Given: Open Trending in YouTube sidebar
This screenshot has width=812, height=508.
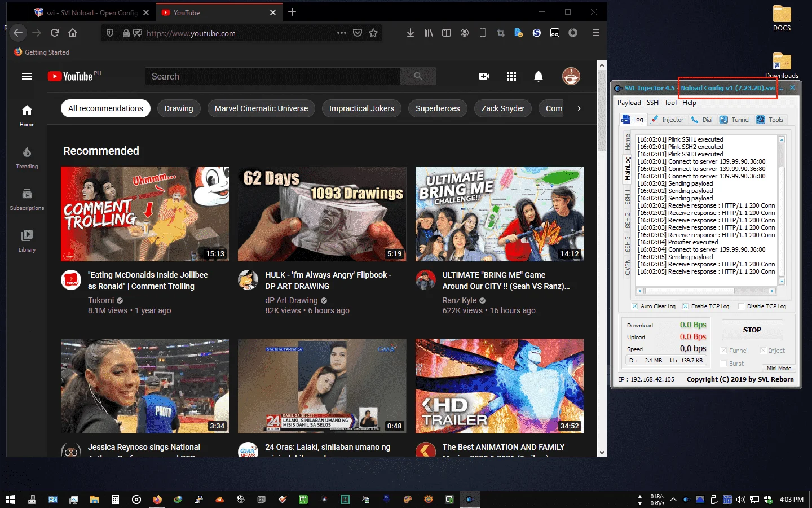Looking at the screenshot, I should click(27, 158).
